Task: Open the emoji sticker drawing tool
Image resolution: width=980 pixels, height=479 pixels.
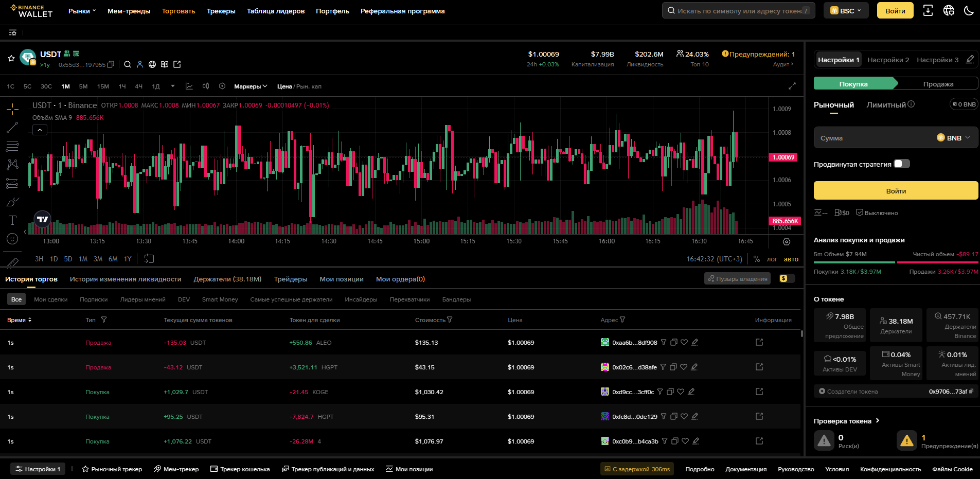Action: (x=12, y=239)
